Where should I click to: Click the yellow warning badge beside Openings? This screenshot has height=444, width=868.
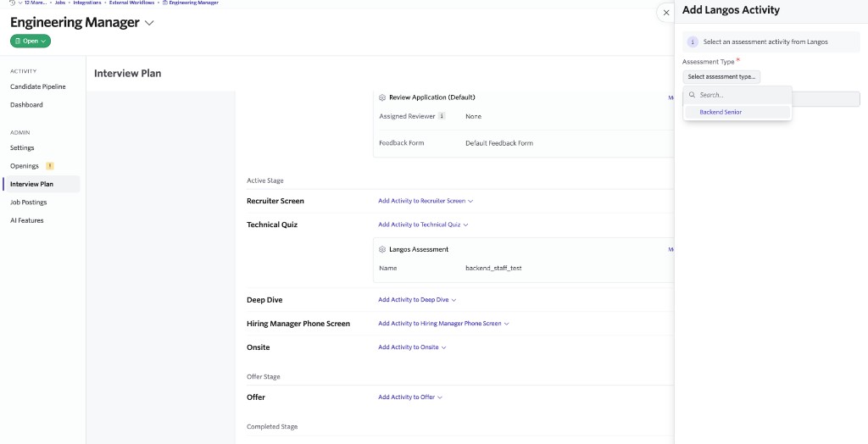pos(50,165)
